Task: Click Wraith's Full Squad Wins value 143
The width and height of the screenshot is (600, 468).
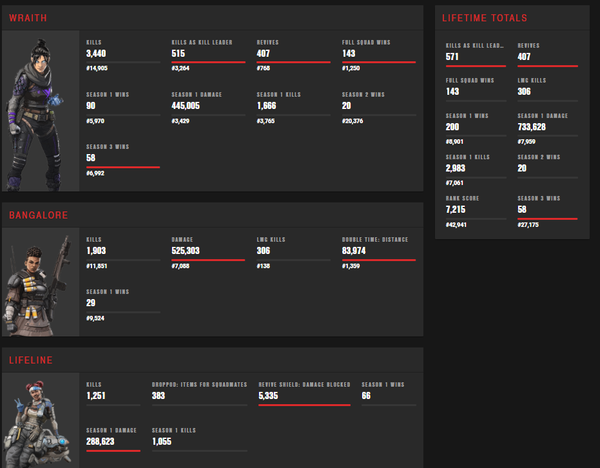Action: pos(349,53)
